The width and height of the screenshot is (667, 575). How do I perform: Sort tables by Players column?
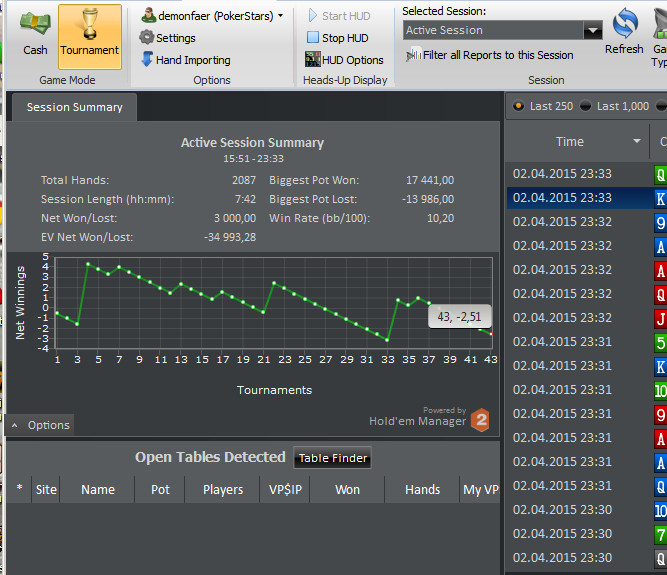coord(222,490)
